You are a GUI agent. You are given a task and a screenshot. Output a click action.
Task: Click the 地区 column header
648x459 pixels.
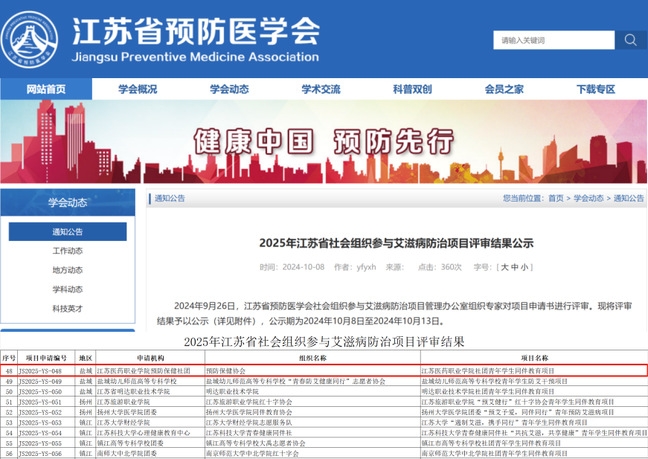click(86, 358)
